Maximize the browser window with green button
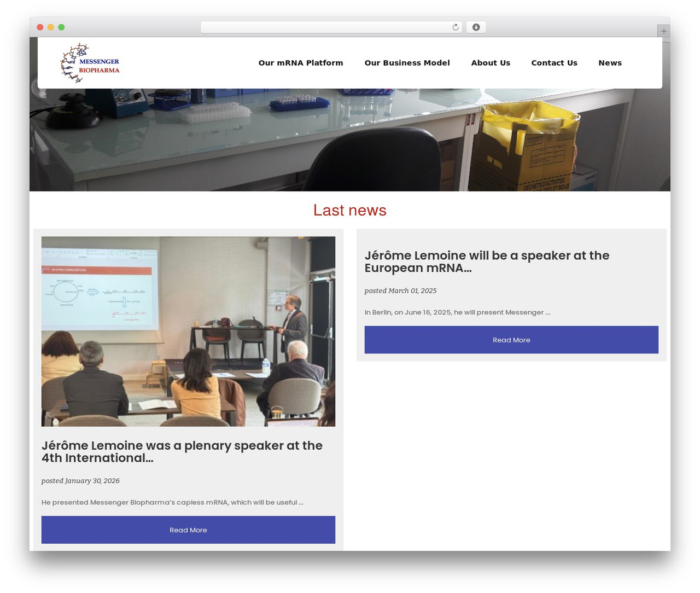 [x=61, y=27]
